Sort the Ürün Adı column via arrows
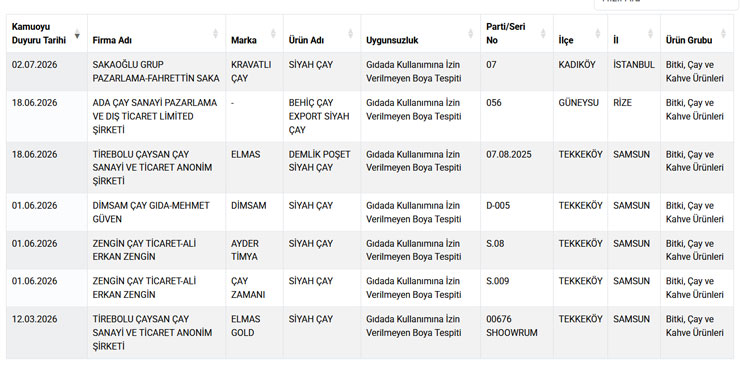Screen dimensions: 740x372 tap(350, 34)
